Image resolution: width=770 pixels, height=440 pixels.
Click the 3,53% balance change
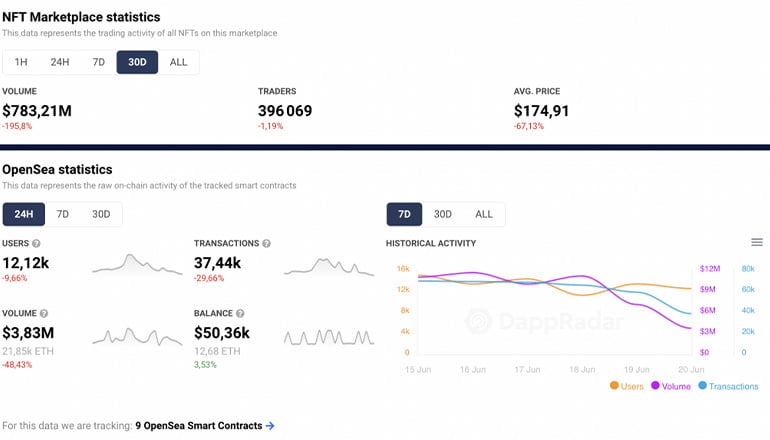coord(205,365)
